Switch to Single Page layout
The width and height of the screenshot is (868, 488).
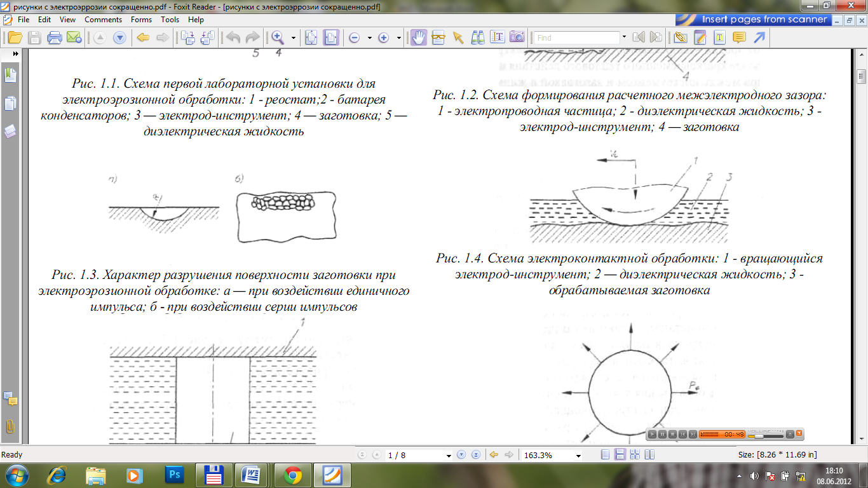pos(605,455)
